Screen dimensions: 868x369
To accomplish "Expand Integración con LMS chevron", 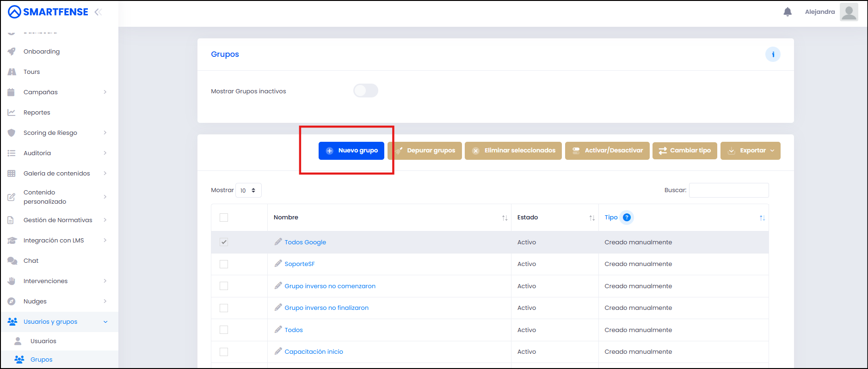I will click(x=105, y=240).
